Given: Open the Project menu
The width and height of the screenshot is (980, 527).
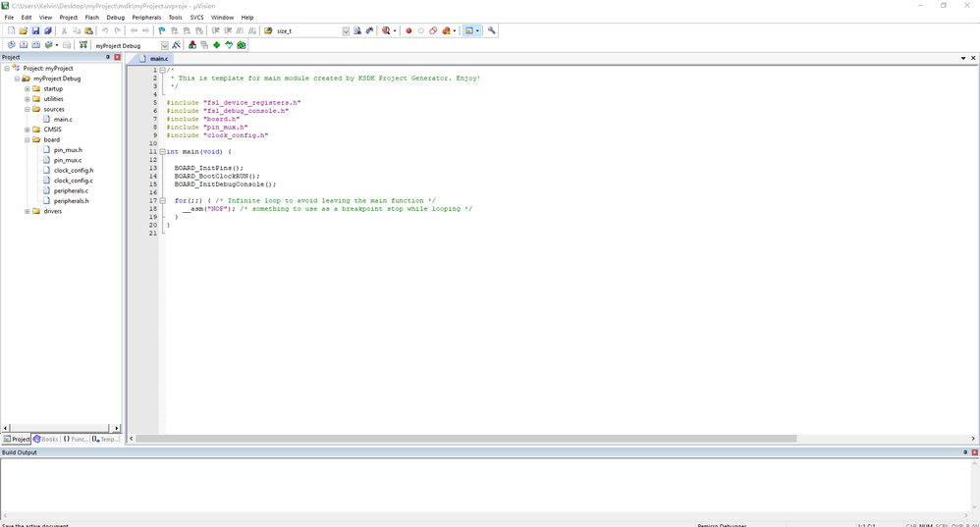Looking at the screenshot, I should (68, 18).
